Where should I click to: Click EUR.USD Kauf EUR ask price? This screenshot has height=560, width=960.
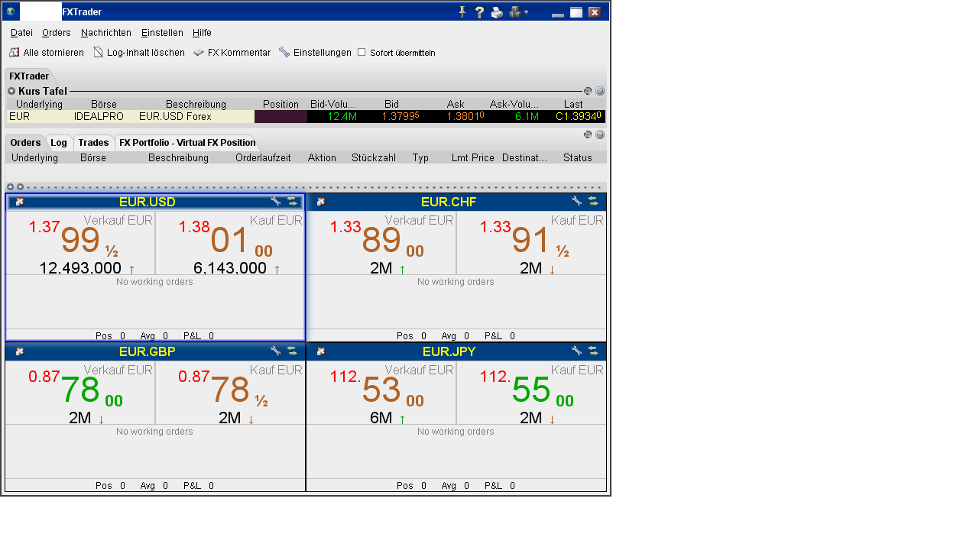229,240
